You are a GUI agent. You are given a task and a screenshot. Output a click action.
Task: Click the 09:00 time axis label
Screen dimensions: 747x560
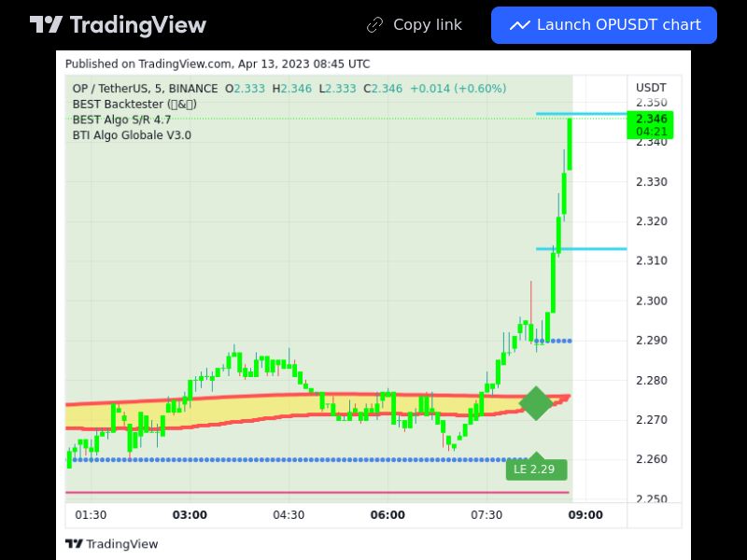pos(585,515)
